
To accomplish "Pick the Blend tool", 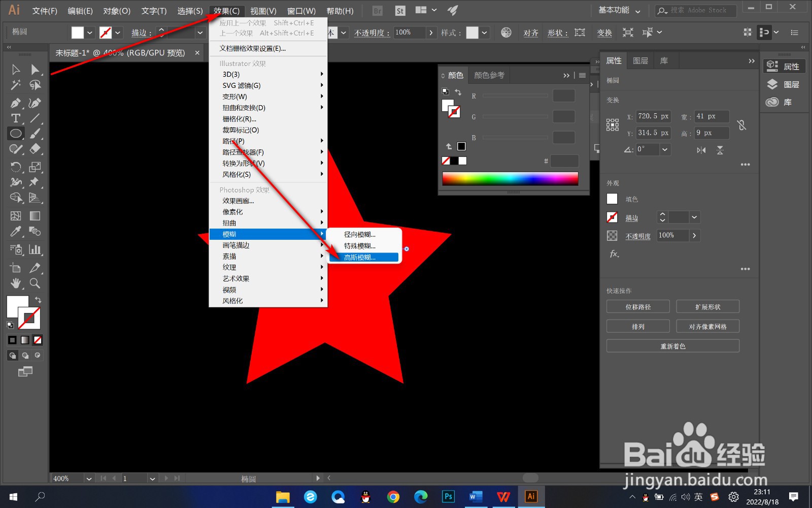I will pyautogui.click(x=35, y=232).
